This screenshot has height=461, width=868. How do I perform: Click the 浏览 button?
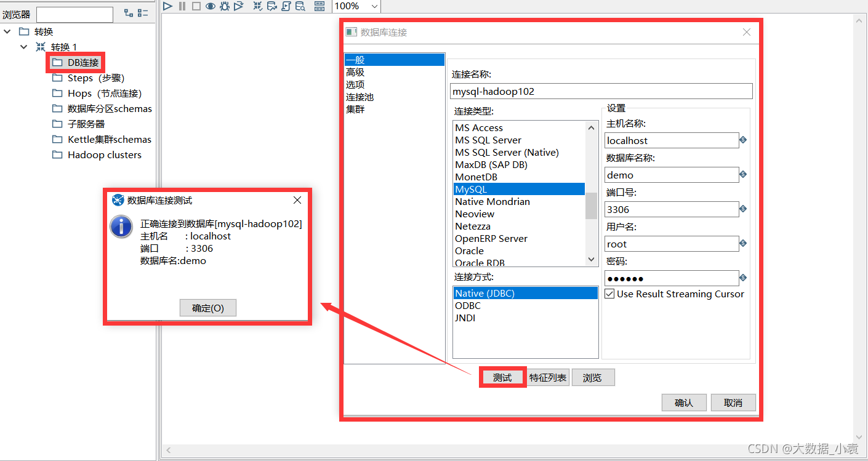(592, 377)
